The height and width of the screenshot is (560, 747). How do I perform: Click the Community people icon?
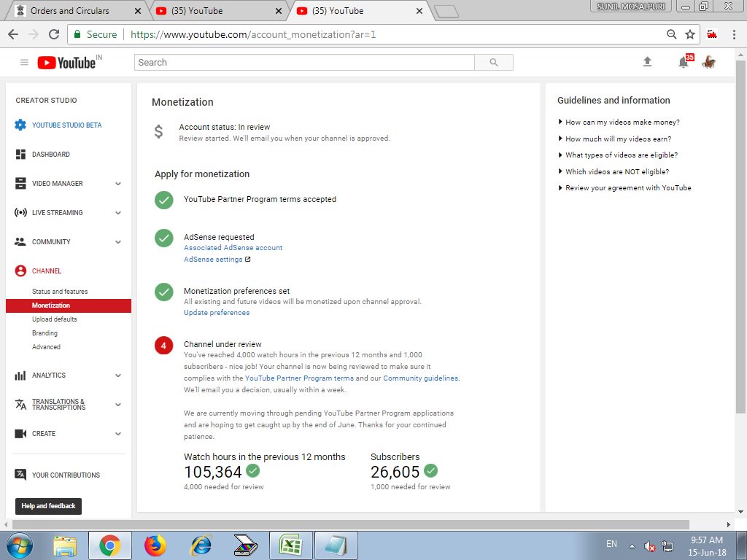pyautogui.click(x=20, y=242)
